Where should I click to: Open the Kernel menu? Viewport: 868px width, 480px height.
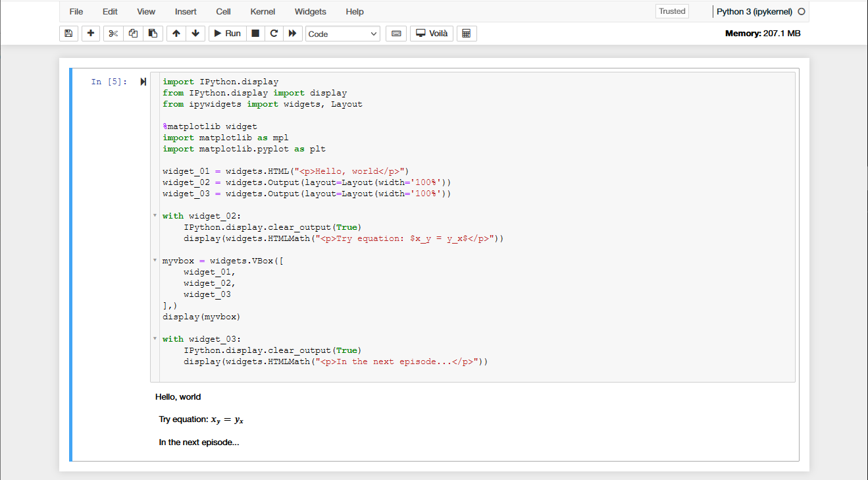click(x=263, y=12)
